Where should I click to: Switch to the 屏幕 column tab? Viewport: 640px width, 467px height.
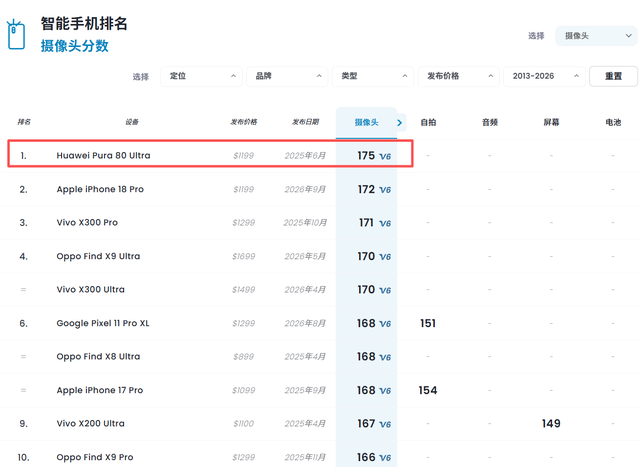[551, 122]
